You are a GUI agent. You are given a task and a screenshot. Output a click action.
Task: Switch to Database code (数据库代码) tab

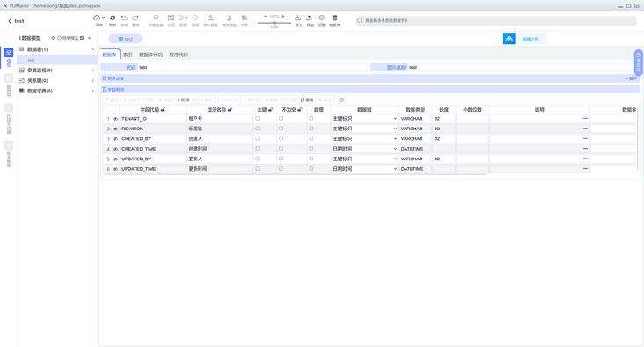pos(150,55)
